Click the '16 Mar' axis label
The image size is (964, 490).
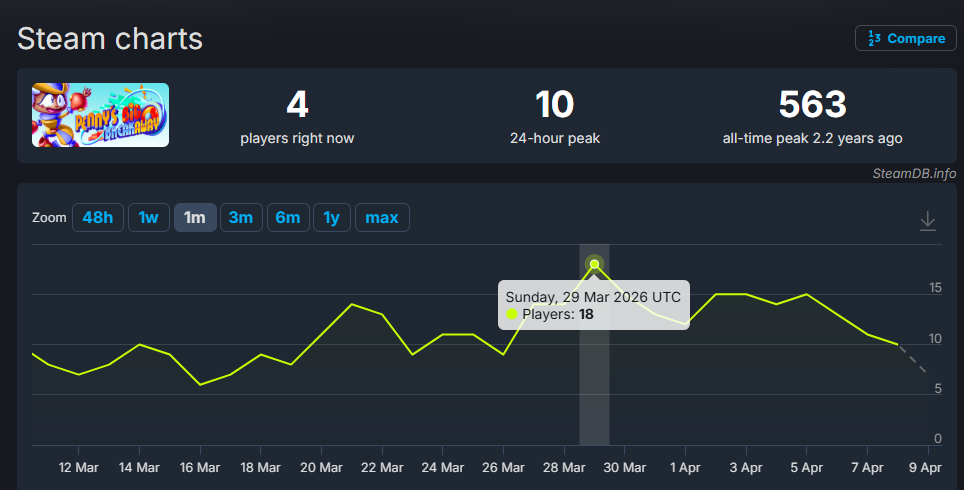(200, 468)
